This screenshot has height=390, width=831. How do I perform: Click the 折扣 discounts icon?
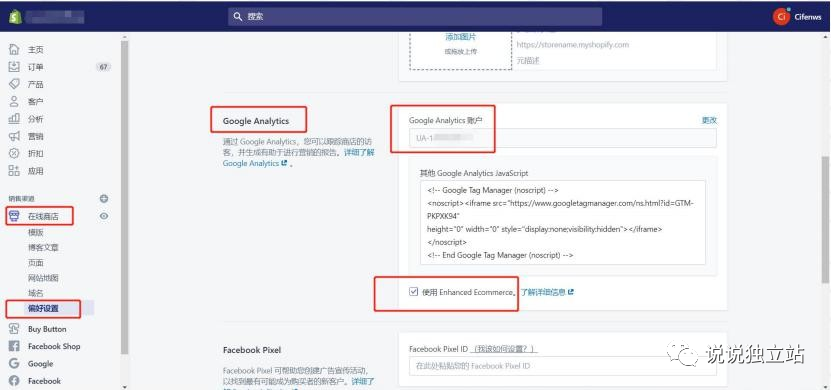(14, 153)
